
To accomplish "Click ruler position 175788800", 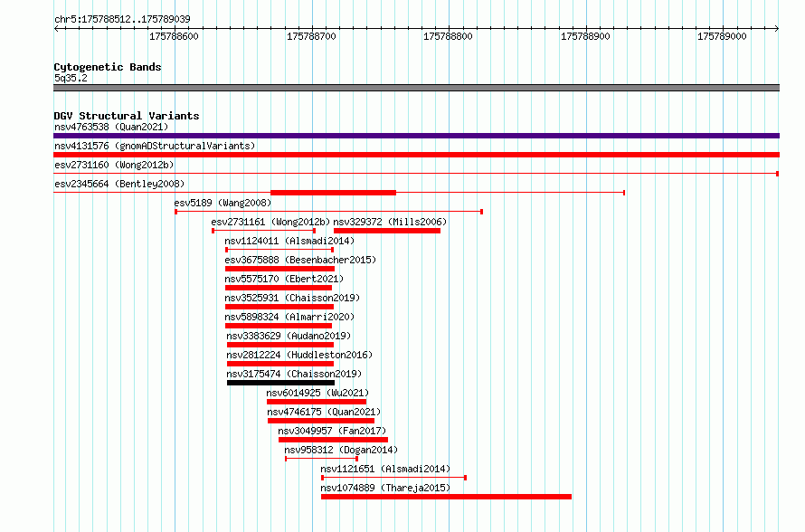I will click(x=448, y=36).
